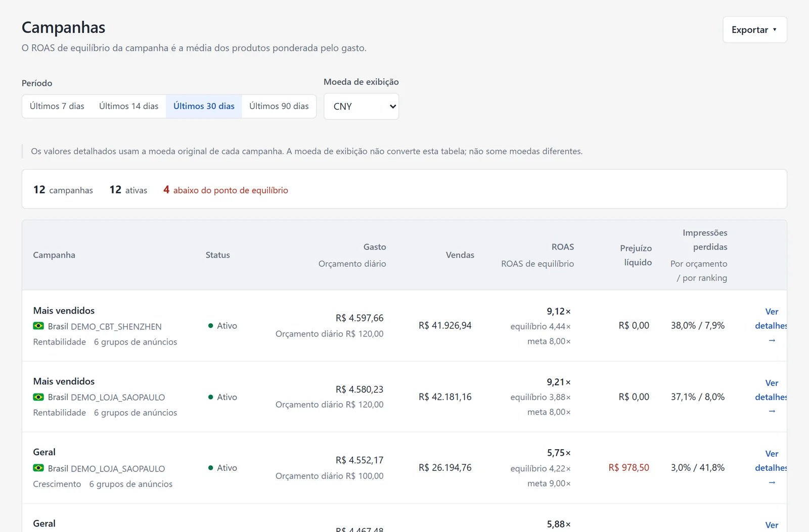Screen dimensions: 809x532
Task: Open the Exportar dropdown menu
Action: (754, 30)
